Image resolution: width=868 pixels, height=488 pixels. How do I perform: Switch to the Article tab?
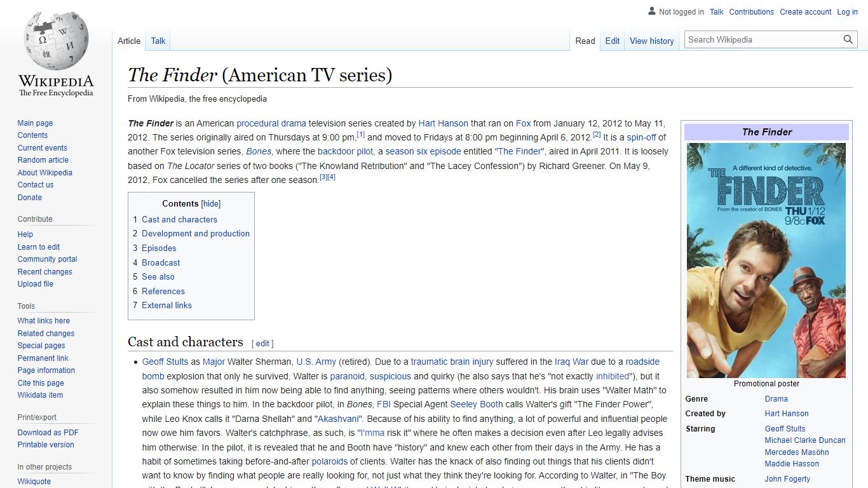(129, 41)
